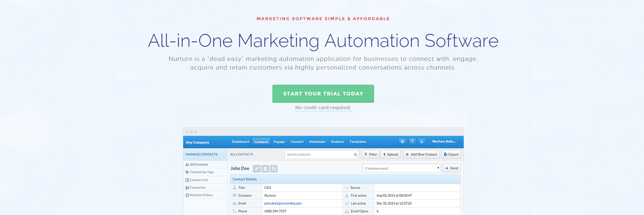Click the plus icon in the blue bar
The image size is (644, 215).
(x=422, y=141)
